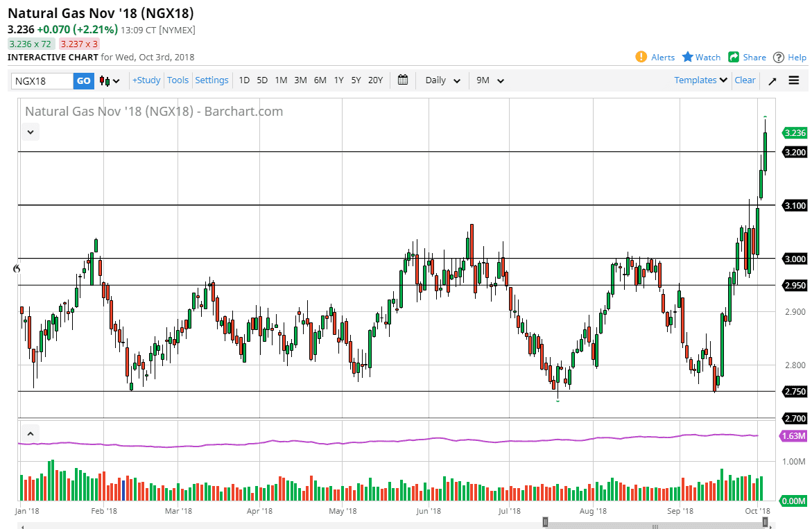Screen dimensions: 812x529
Task: Open the +Study menu
Action: [x=146, y=80]
